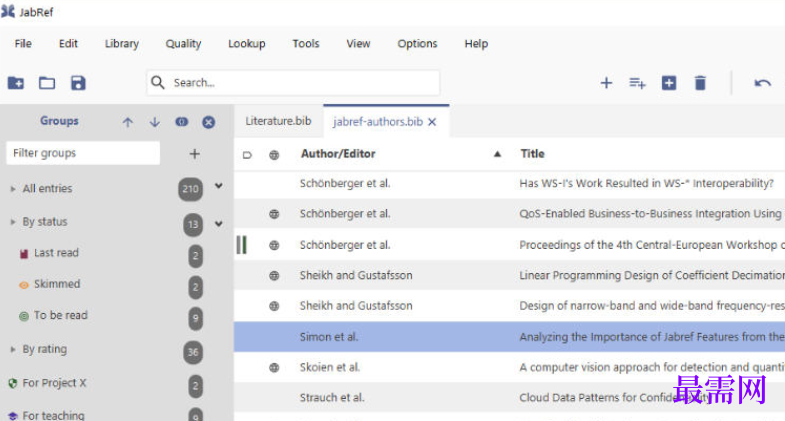Click the Last read group icon
Viewport: 785px width, 421px height.
click(x=24, y=254)
